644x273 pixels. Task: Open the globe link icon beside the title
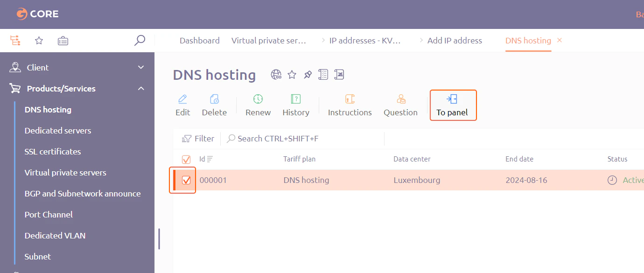(276, 74)
